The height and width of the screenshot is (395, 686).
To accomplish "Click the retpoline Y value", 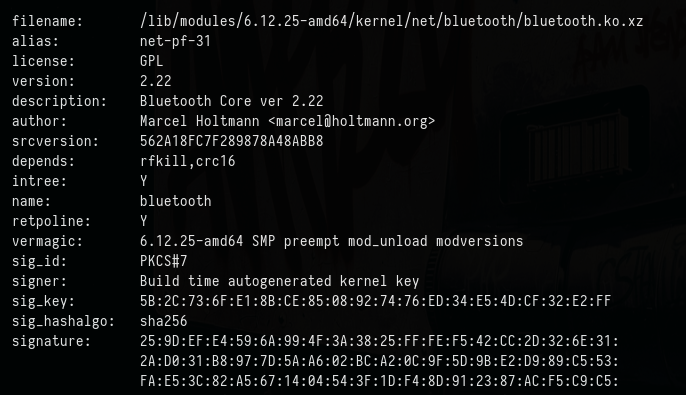I will [144, 221].
